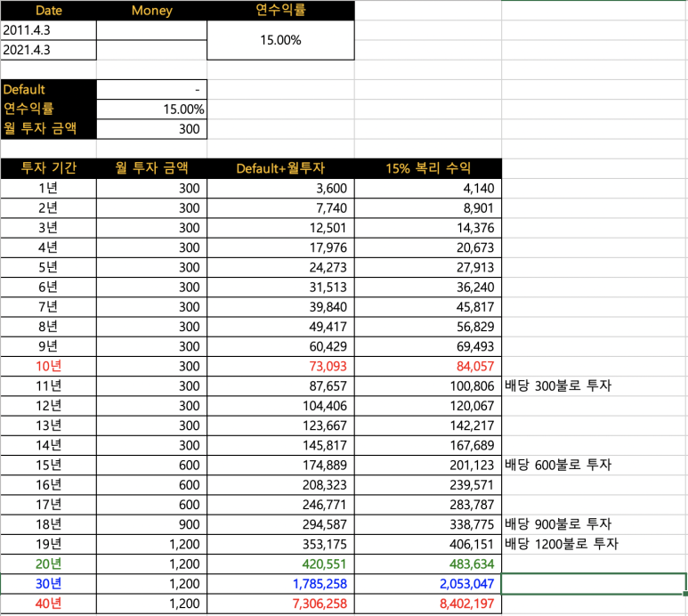Click the 월 투자 금액 label in the settings block
The image size is (688, 616).
[48, 129]
